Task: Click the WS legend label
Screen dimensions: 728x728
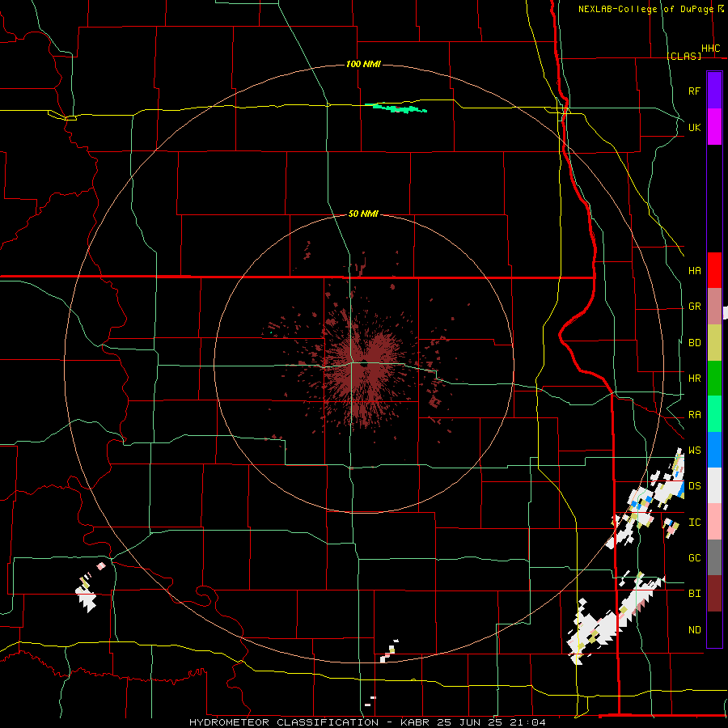Action: coord(694,451)
